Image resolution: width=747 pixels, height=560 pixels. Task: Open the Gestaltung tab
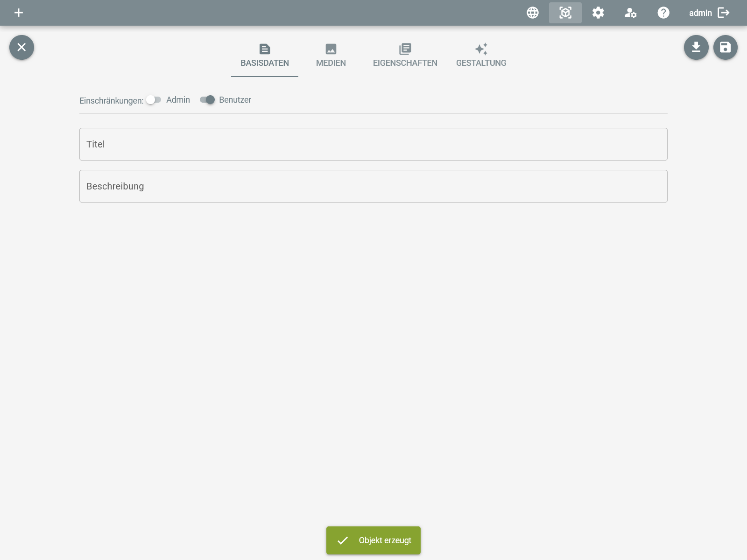pyautogui.click(x=481, y=56)
